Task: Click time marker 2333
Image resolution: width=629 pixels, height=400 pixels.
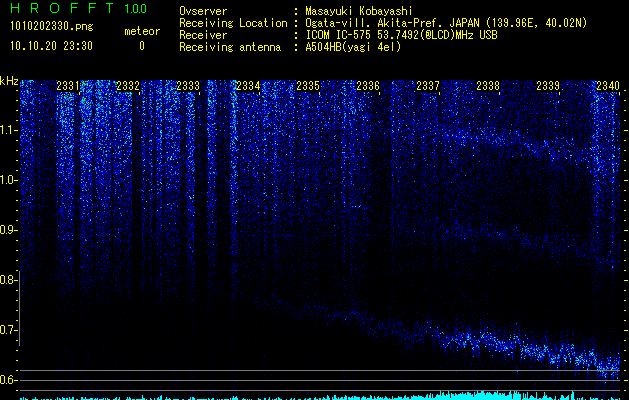Action: 188,86
